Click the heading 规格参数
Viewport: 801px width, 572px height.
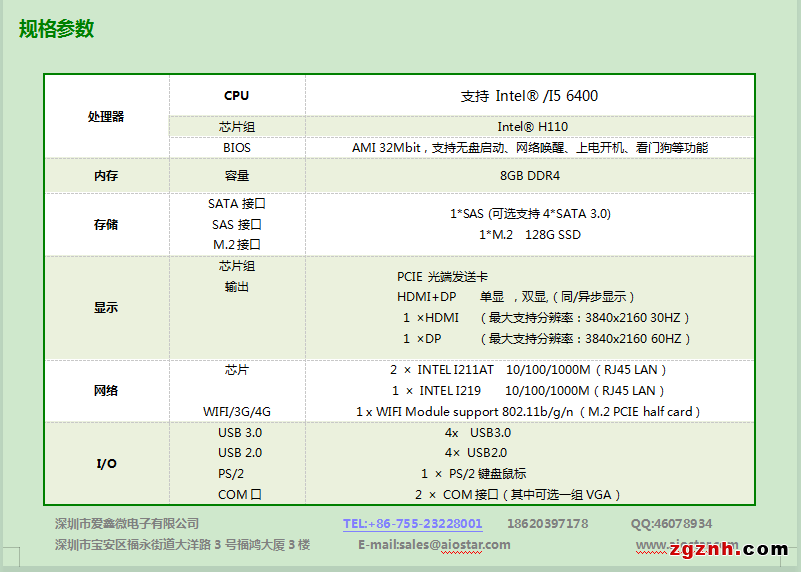tap(57, 29)
